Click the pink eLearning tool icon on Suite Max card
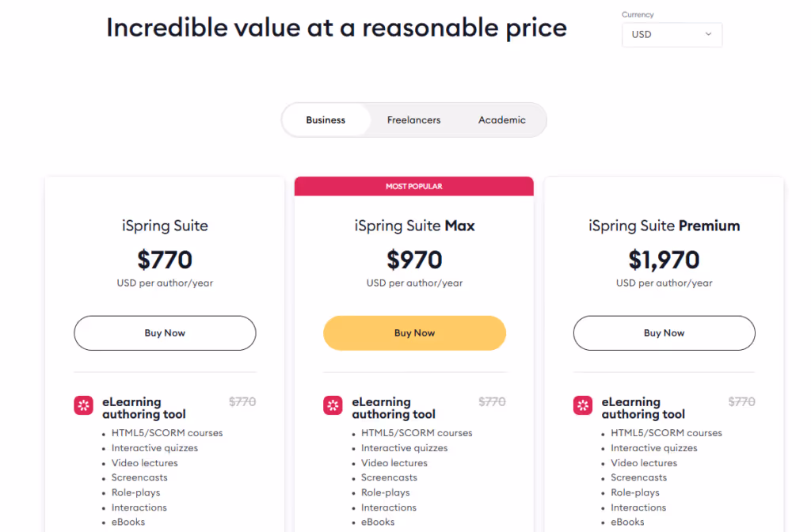The width and height of the screenshot is (811, 532). [333, 405]
